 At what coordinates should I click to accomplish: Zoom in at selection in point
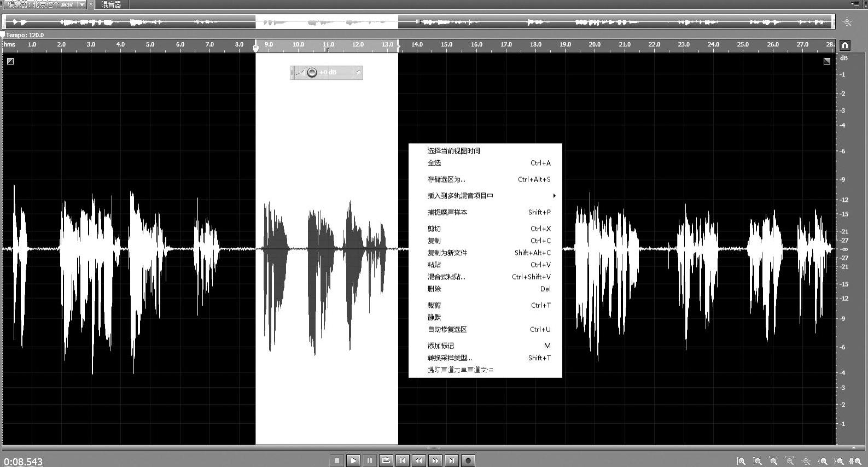click(823, 461)
